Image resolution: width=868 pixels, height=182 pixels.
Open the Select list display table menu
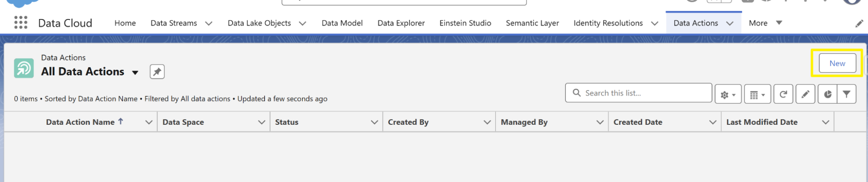click(757, 94)
